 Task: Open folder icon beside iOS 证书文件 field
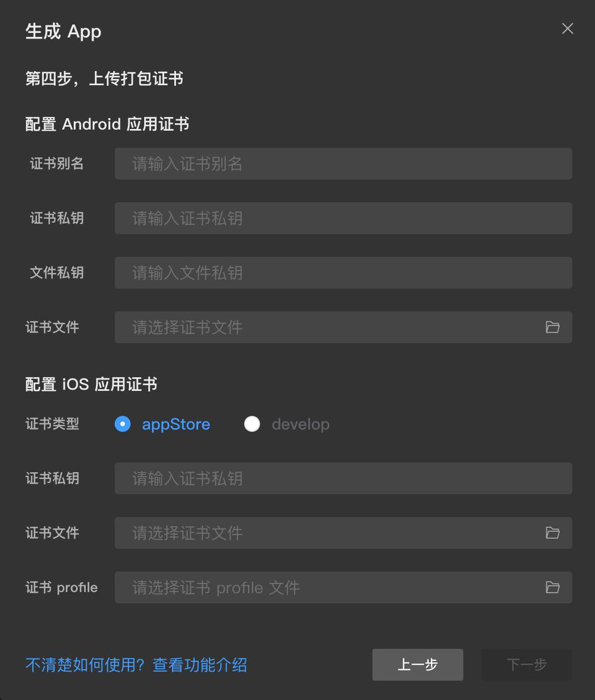coord(552,533)
